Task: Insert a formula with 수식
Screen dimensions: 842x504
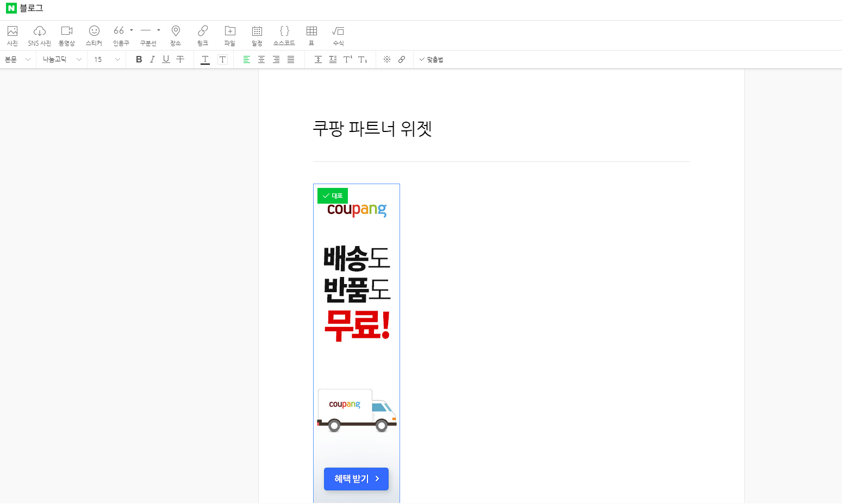Action: point(338,36)
